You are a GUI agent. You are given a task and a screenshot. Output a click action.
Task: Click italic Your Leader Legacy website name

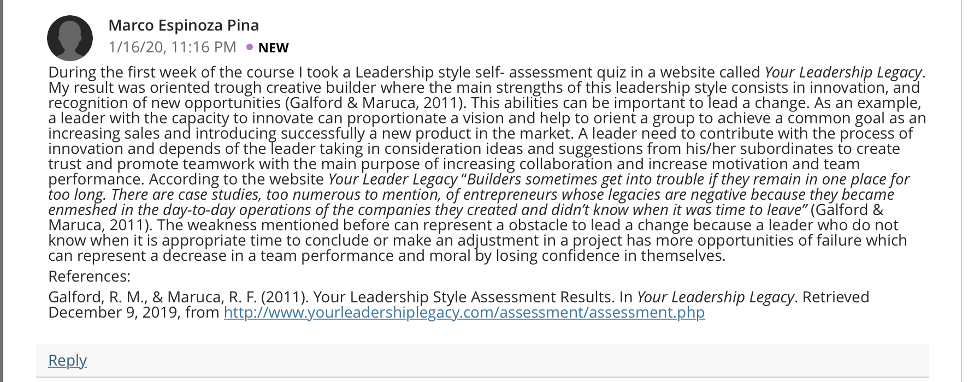393,179
